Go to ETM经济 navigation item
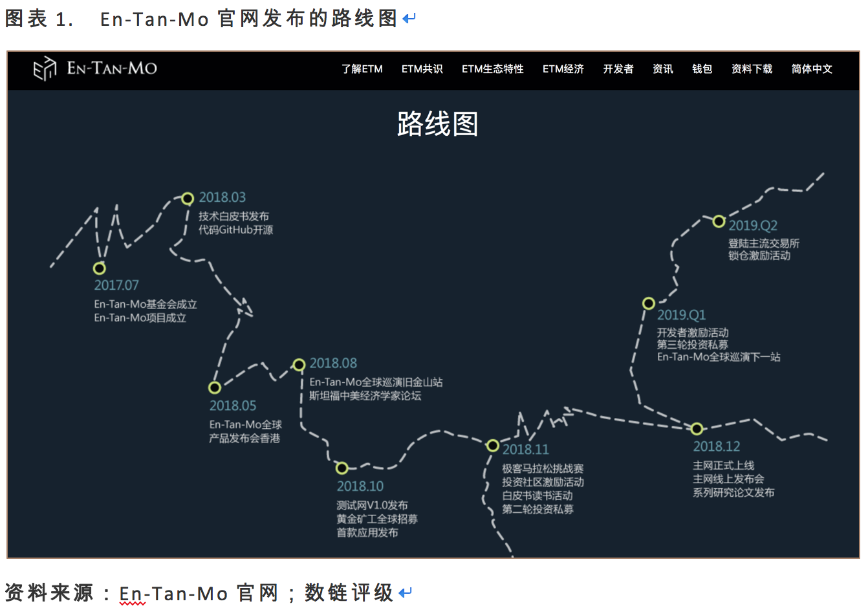The image size is (868, 608). tap(563, 69)
